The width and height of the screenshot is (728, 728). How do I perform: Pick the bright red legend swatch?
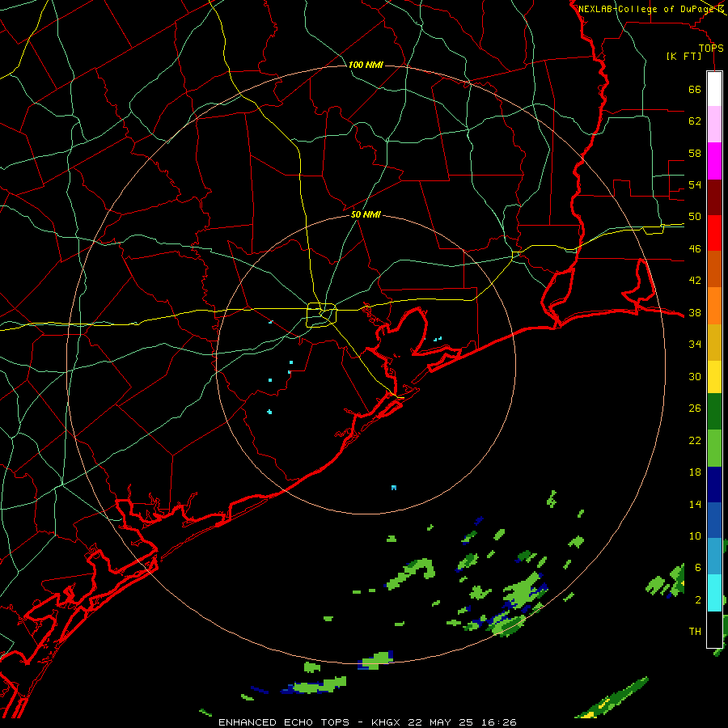coord(714,233)
